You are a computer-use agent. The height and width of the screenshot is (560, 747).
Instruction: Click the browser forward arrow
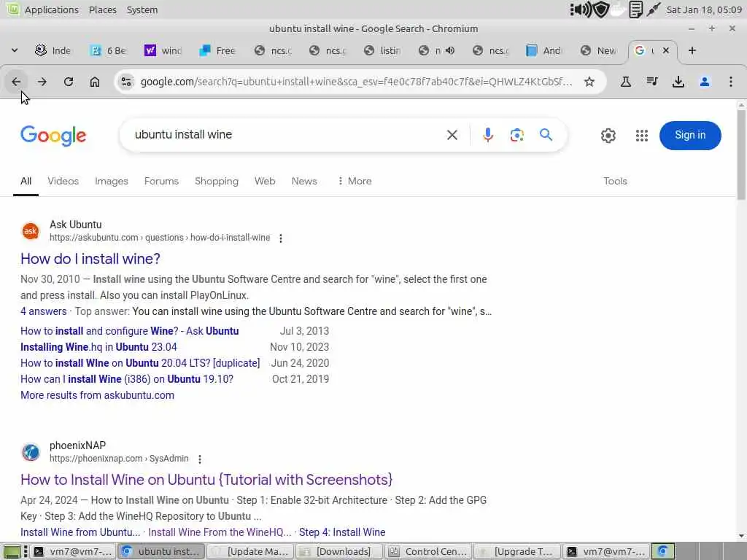click(42, 82)
